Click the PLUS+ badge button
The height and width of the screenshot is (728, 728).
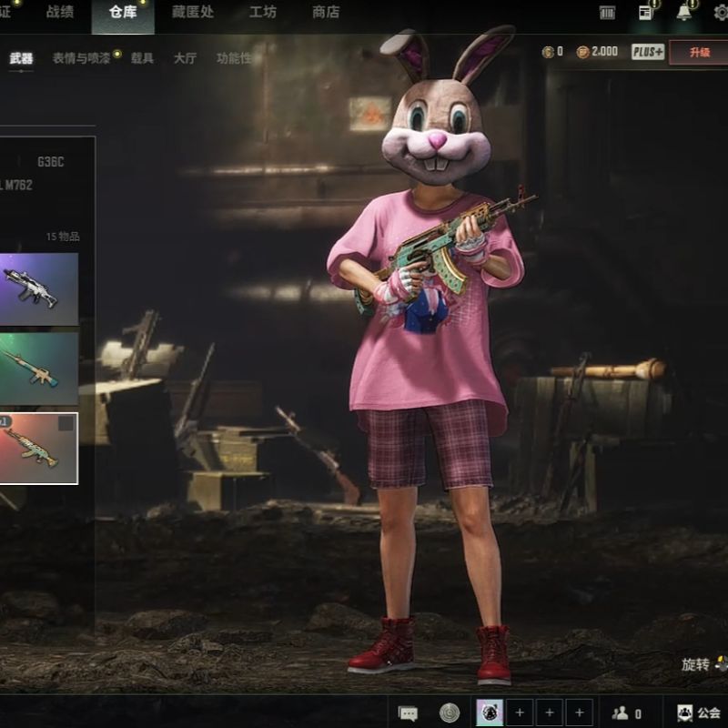click(x=648, y=52)
